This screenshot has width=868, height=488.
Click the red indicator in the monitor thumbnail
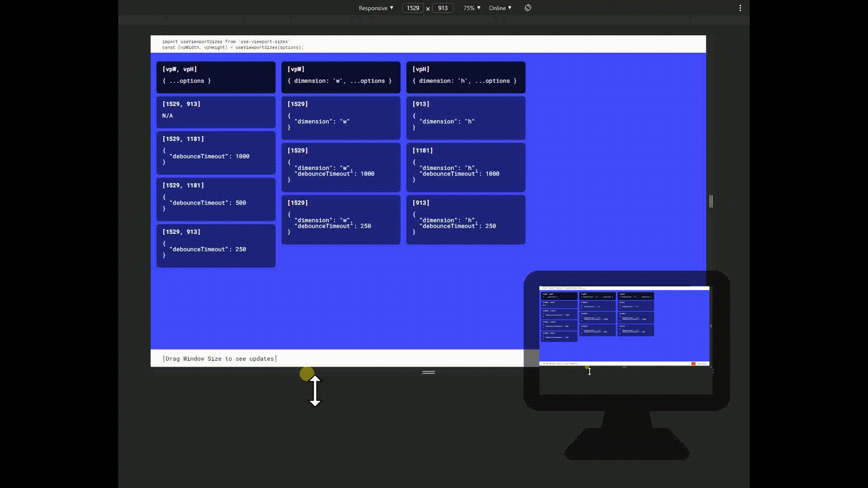click(x=693, y=364)
